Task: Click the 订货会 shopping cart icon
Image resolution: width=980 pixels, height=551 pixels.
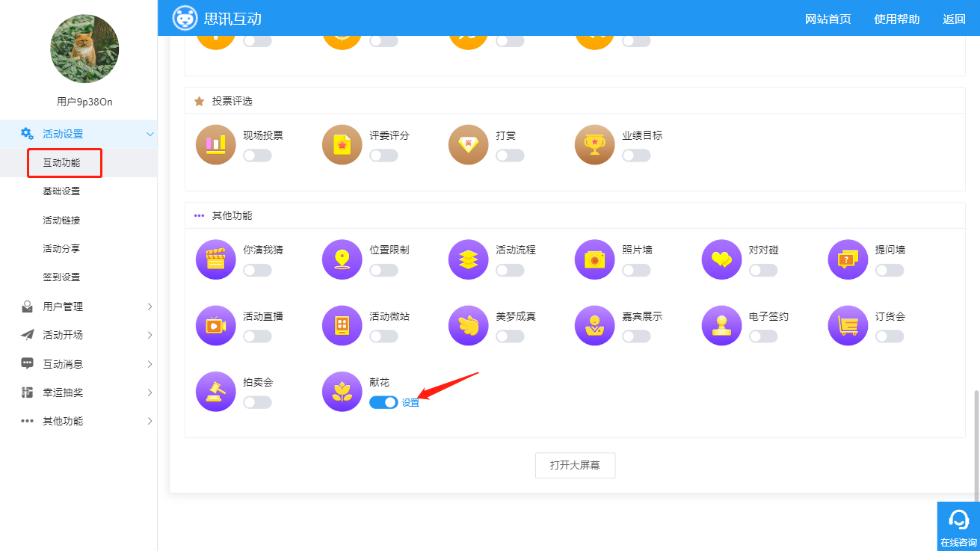Action: pyautogui.click(x=848, y=326)
